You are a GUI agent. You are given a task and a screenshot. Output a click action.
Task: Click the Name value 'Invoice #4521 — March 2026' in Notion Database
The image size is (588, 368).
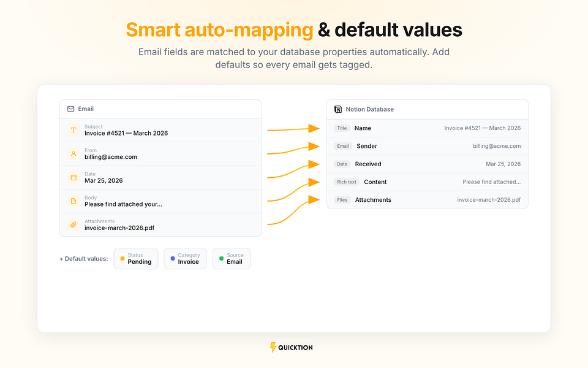[x=482, y=128]
